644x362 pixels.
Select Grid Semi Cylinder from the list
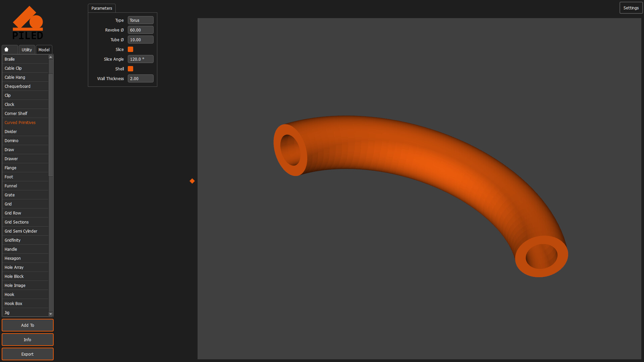click(25, 231)
